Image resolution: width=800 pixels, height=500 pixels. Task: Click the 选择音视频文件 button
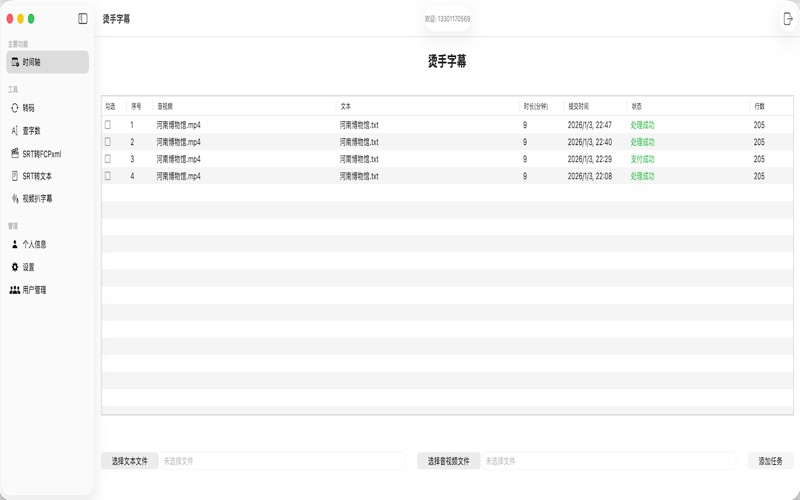[x=448, y=461]
